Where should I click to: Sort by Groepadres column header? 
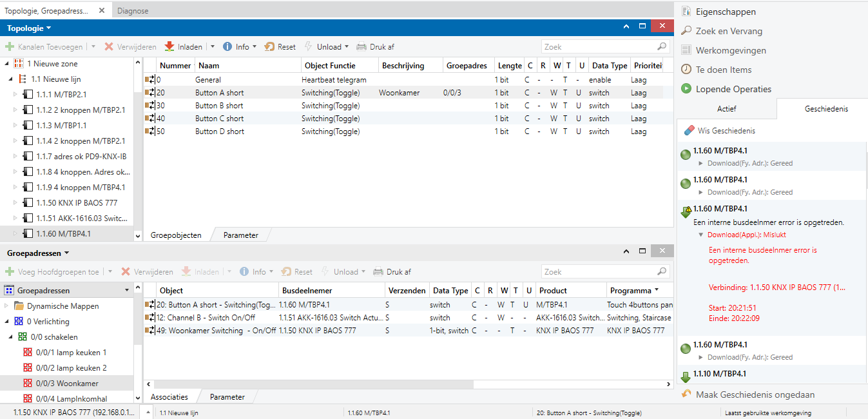pos(468,66)
